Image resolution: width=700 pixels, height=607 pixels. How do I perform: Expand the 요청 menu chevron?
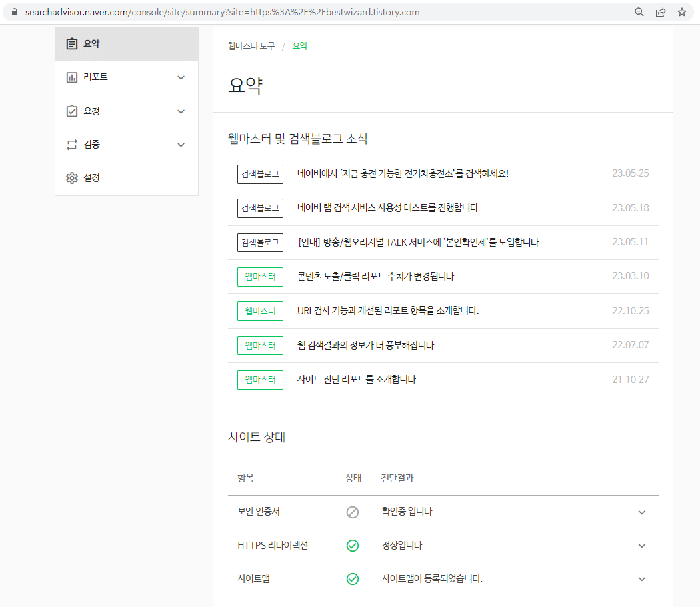(x=181, y=111)
